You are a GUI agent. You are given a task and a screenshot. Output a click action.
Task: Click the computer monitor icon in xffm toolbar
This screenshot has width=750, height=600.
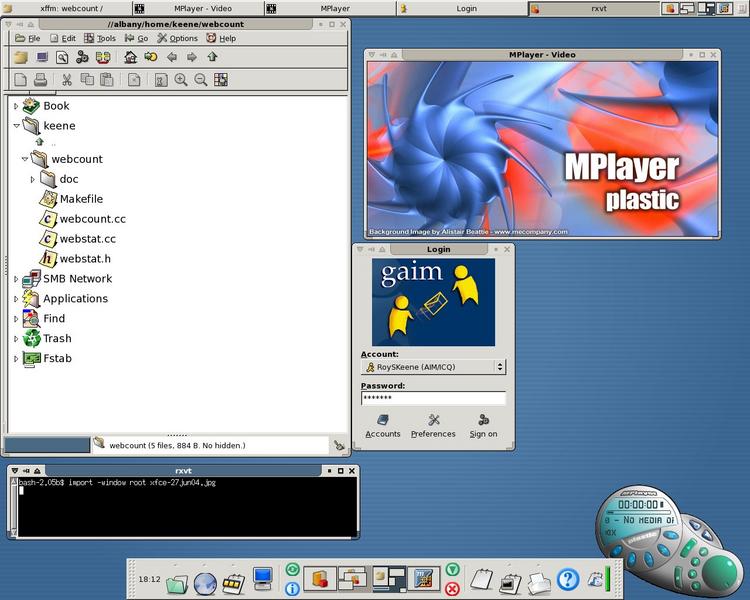(x=42, y=58)
